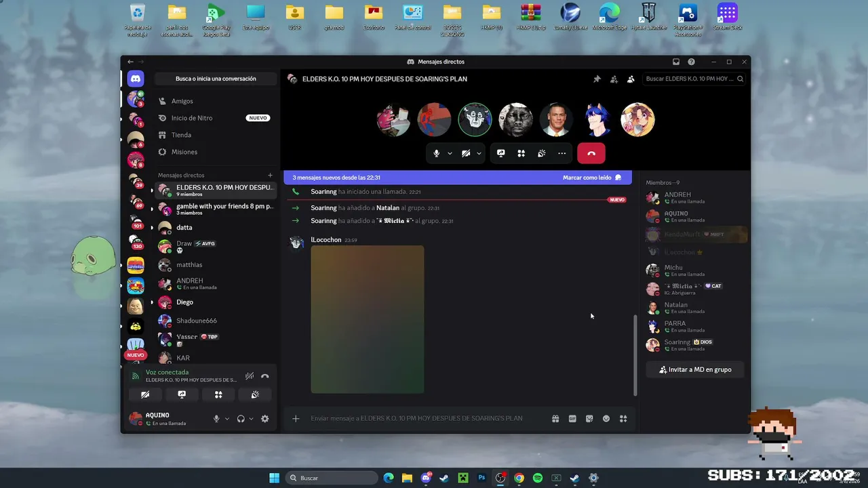The width and height of the screenshot is (868, 488).
Task: Attach file with plus button
Action: pos(296,419)
